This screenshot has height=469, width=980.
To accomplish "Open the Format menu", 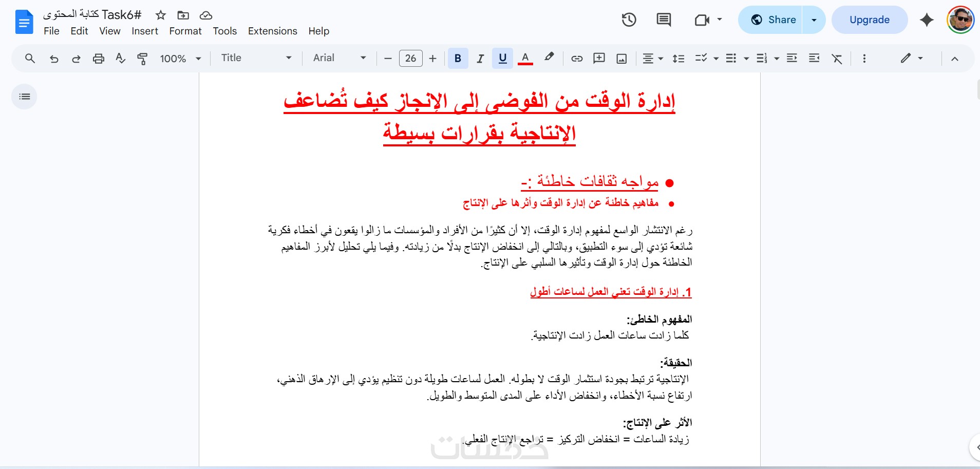I will coord(185,31).
